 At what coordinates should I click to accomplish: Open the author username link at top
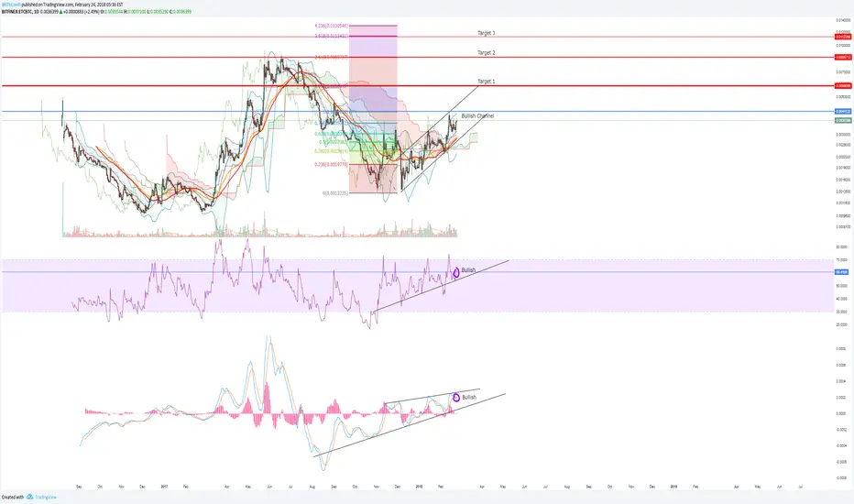[x=11, y=4]
